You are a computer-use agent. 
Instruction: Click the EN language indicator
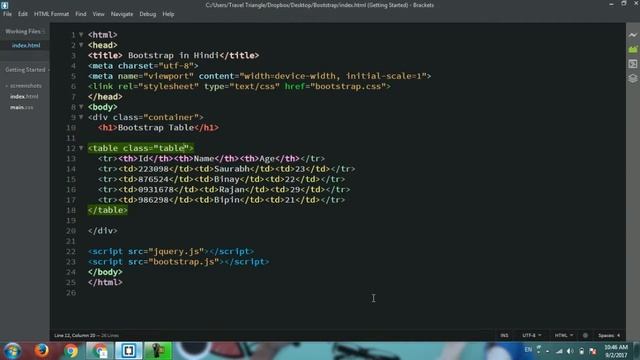[x=528, y=350]
